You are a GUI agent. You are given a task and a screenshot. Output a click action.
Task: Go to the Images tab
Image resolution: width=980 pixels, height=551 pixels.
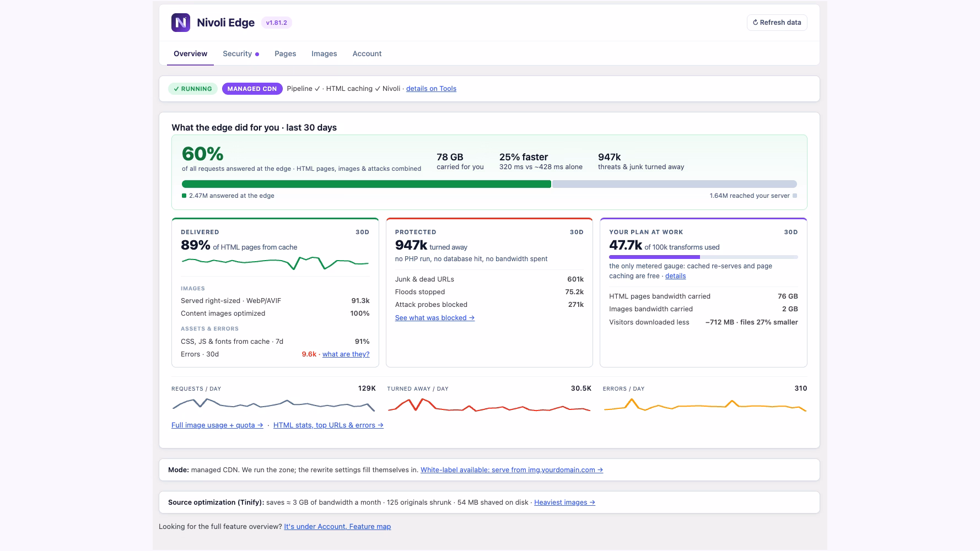click(x=324, y=53)
